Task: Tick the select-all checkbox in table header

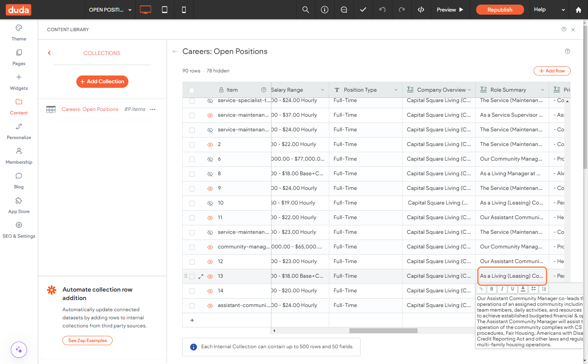Action: click(x=192, y=91)
